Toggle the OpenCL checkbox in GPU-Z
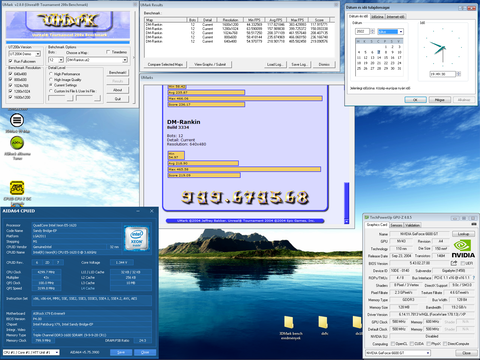 (393, 344)
